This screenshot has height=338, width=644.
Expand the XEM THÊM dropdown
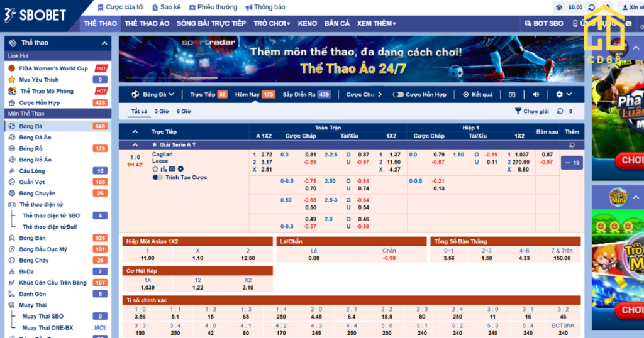376,23
